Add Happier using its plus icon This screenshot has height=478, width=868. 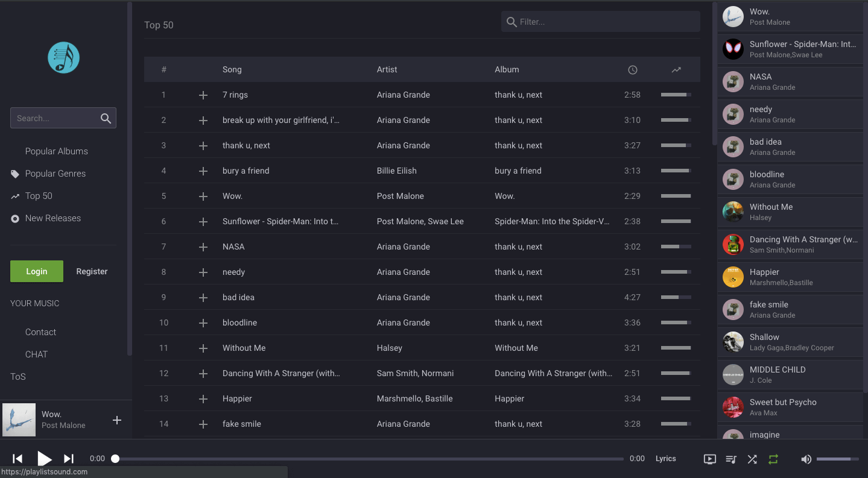[x=203, y=399]
